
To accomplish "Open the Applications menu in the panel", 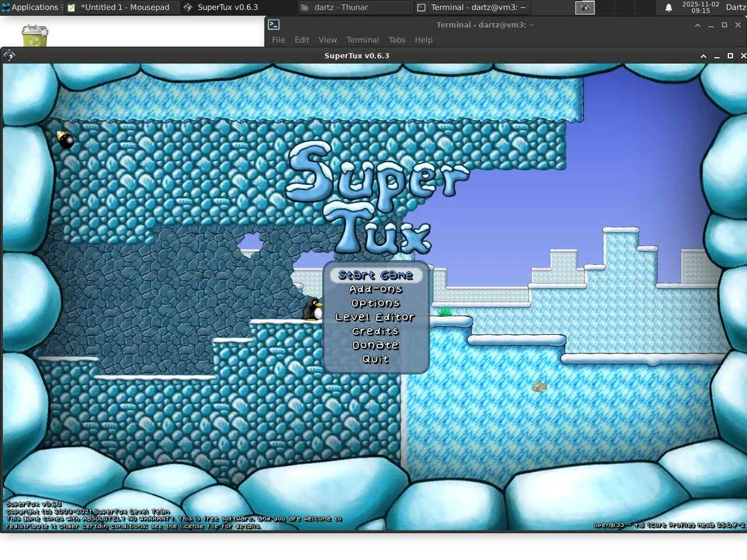I will pos(30,8).
